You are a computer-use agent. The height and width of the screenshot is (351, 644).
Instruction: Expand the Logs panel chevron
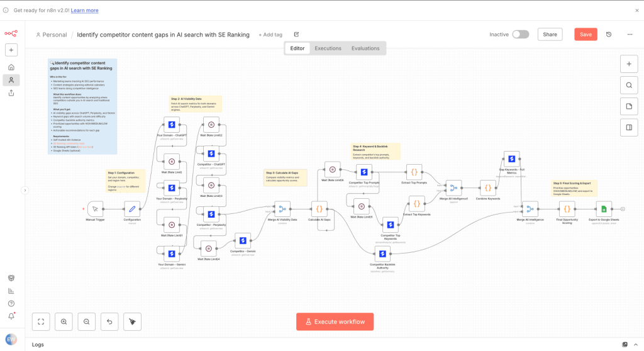636,345
